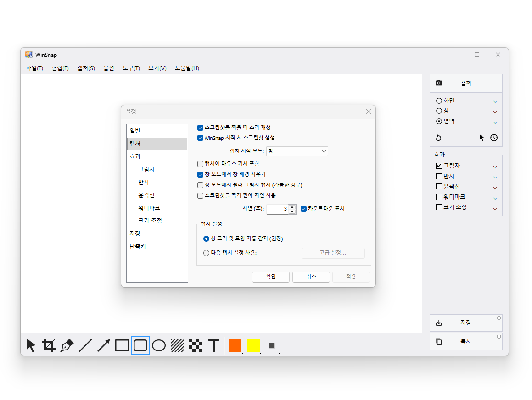Enable 반사 effect checkbox in side panel
Screen dimensions: 532x400
point(439,176)
